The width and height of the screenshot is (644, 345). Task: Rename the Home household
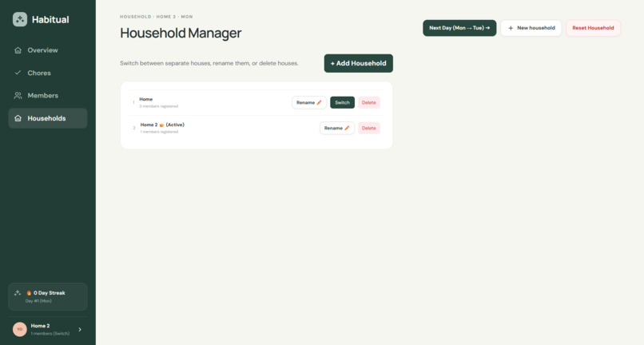coord(309,103)
